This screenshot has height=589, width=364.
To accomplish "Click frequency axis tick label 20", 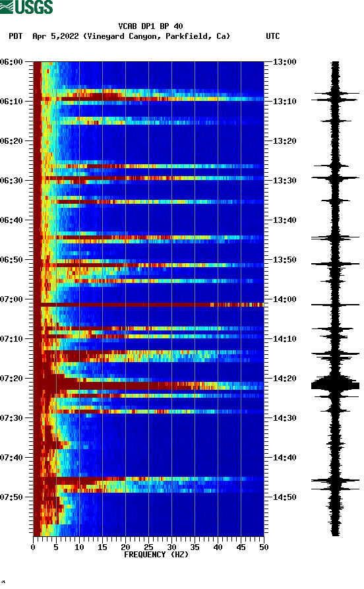I will click(x=125, y=547).
